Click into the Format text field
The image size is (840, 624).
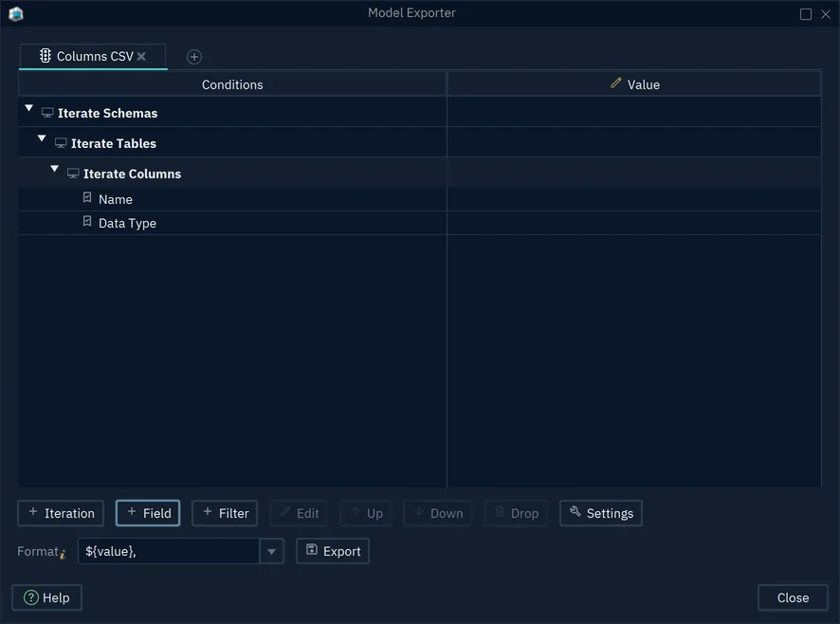tap(169, 551)
